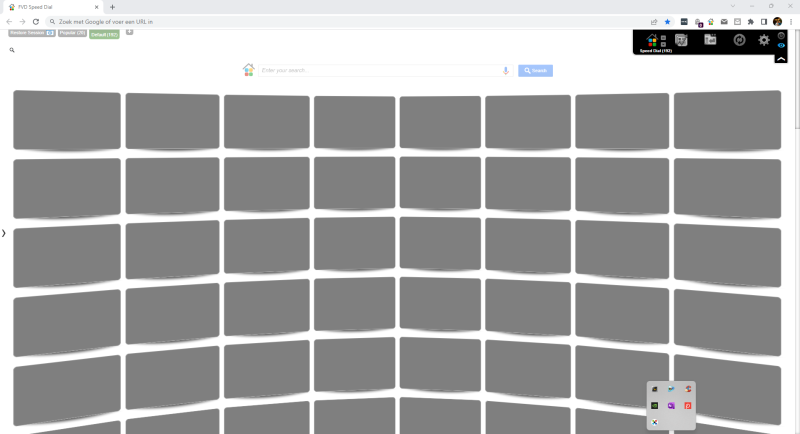Click the share page icon in address bar
Screen dimensions: 800x434
(x=654, y=22)
